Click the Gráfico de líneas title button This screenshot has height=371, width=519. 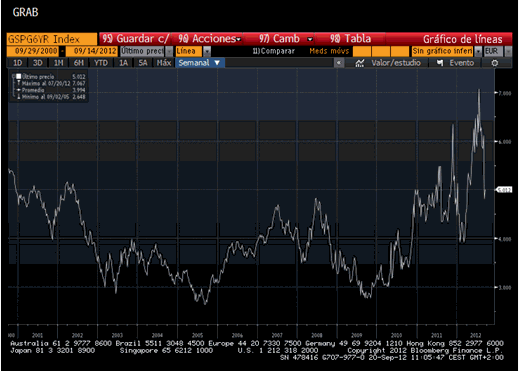tap(463, 39)
